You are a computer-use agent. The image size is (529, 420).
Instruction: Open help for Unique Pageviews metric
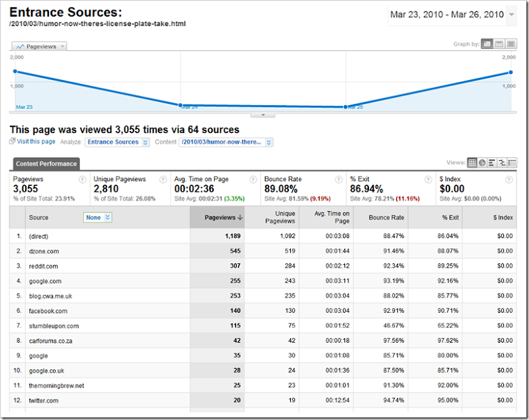pyautogui.click(x=161, y=179)
